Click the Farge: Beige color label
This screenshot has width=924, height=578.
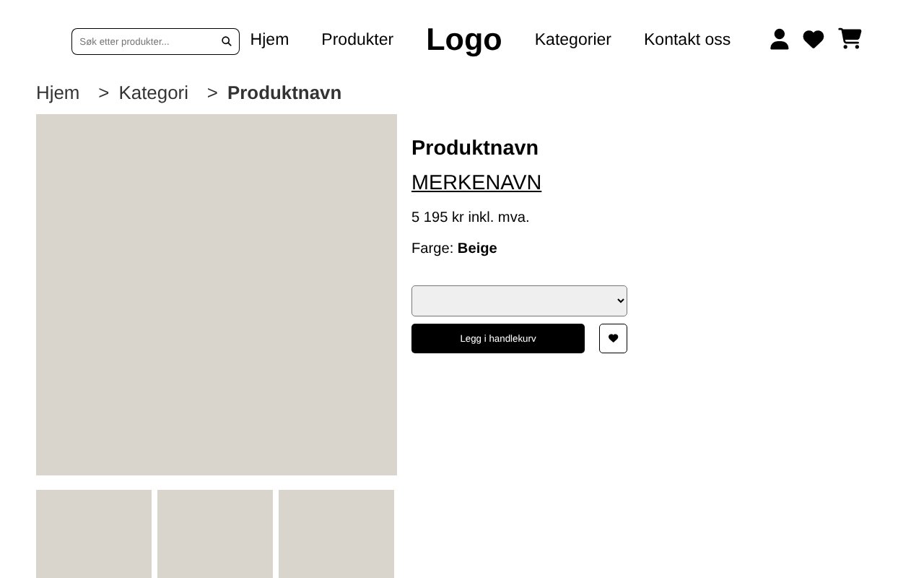(454, 249)
